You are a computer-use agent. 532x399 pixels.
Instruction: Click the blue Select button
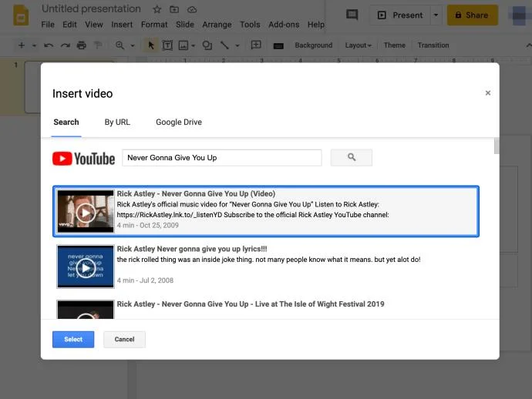point(73,340)
